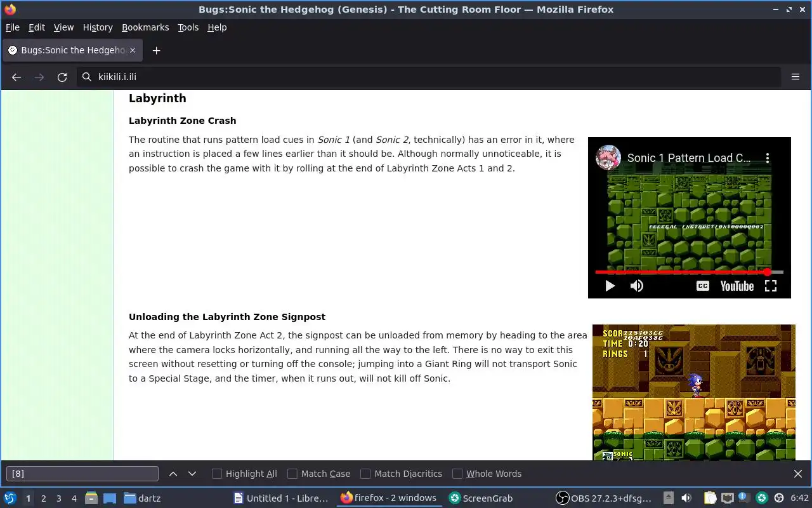Seek using the red video progress bar

tap(689, 272)
